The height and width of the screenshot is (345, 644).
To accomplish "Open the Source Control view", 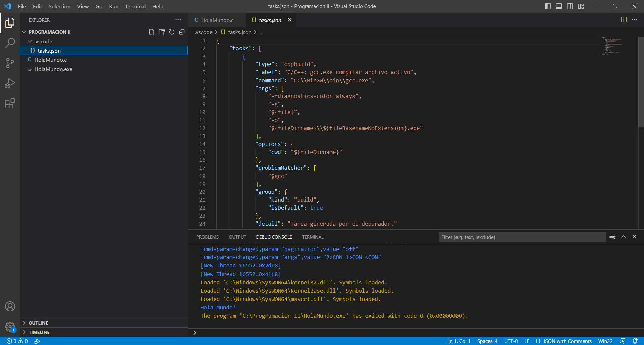I will point(10,63).
